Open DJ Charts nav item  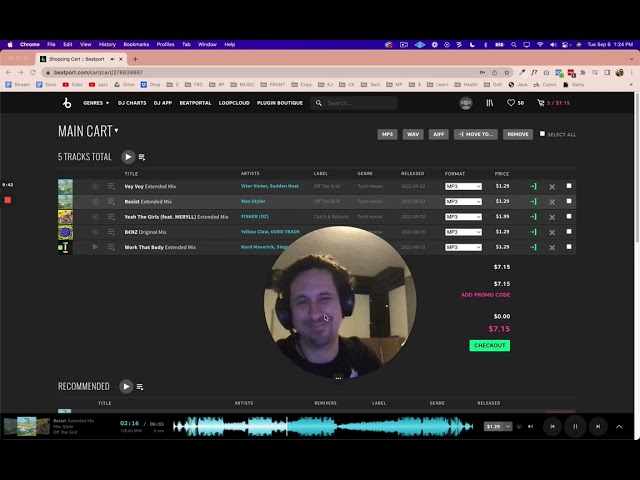tap(132, 103)
